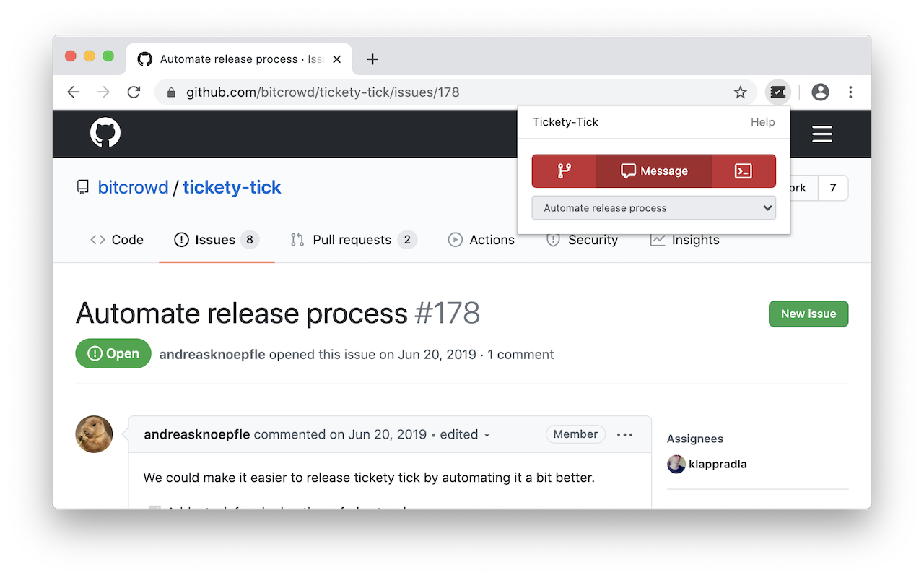Viewport: 924px width, 578px height.
Task: Click the GitHub Octocat logo
Action: coord(105,134)
